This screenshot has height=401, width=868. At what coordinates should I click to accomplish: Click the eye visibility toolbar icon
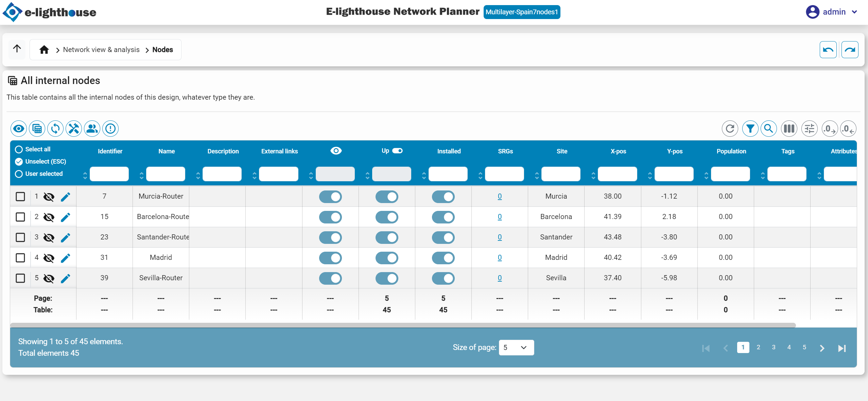19,129
